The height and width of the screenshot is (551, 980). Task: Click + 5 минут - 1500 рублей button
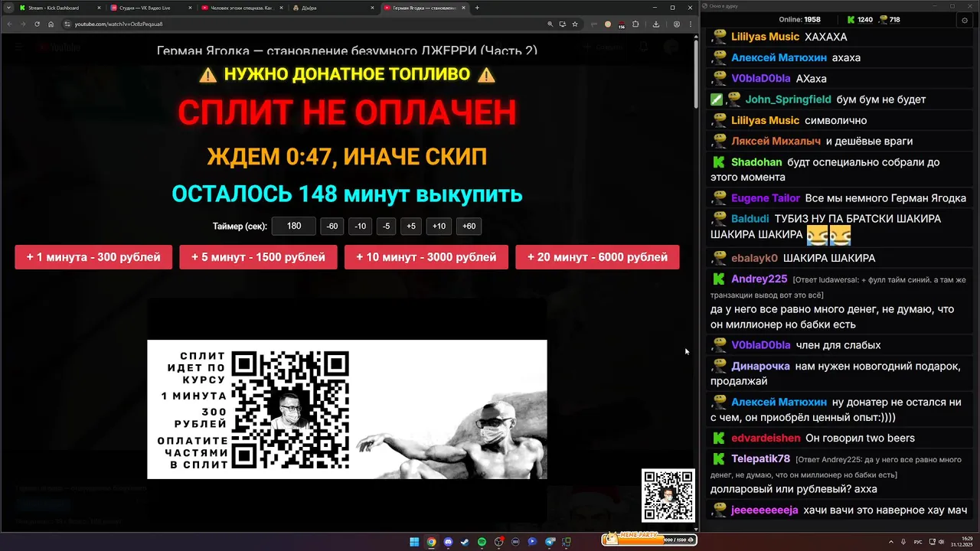(258, 257)
